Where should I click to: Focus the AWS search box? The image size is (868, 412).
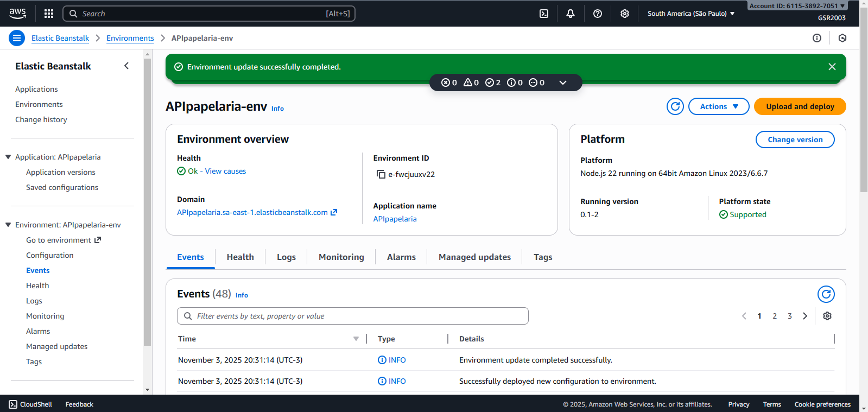click(209, 14)
